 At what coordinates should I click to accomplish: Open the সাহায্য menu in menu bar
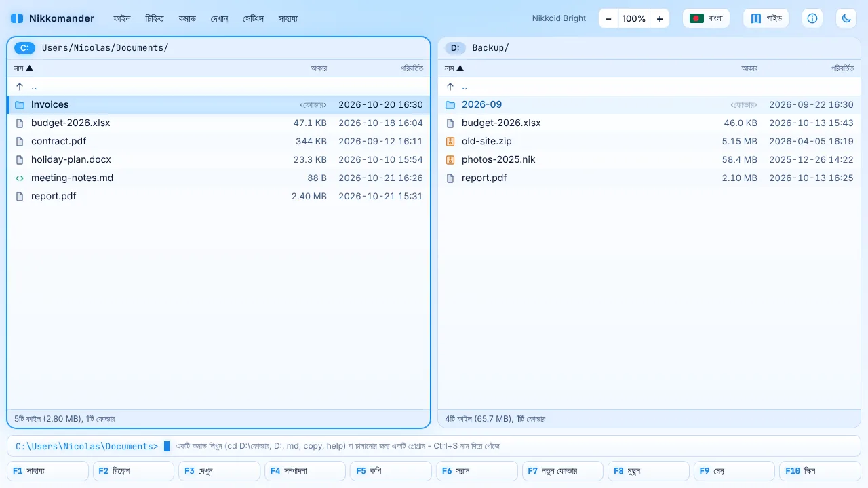tap(288, 18)
